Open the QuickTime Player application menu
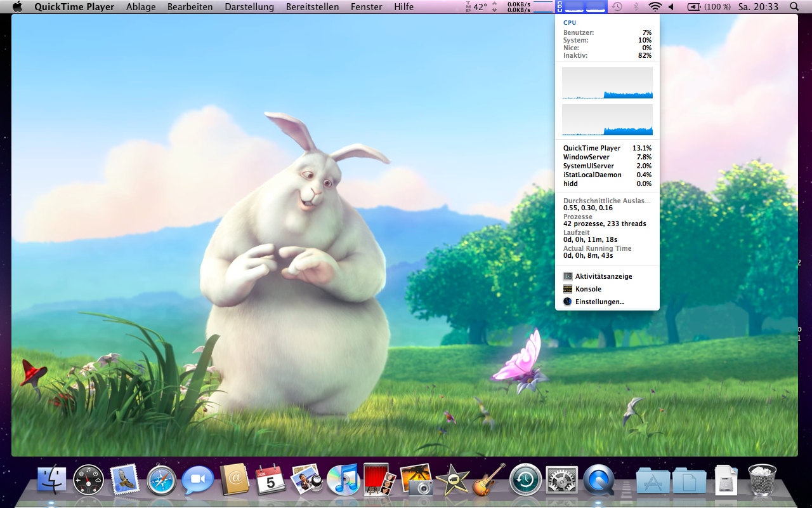 (74, 7)
